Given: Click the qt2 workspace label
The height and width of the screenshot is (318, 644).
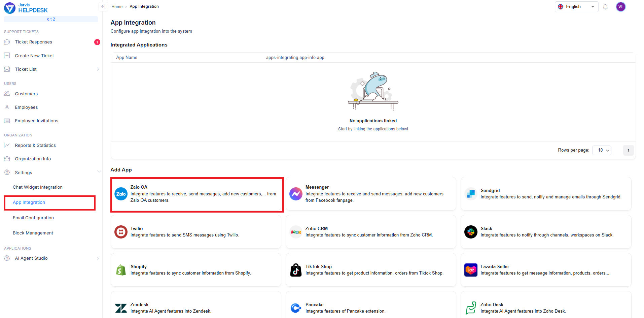Looking at the screenshot, I should click(51, 19).
